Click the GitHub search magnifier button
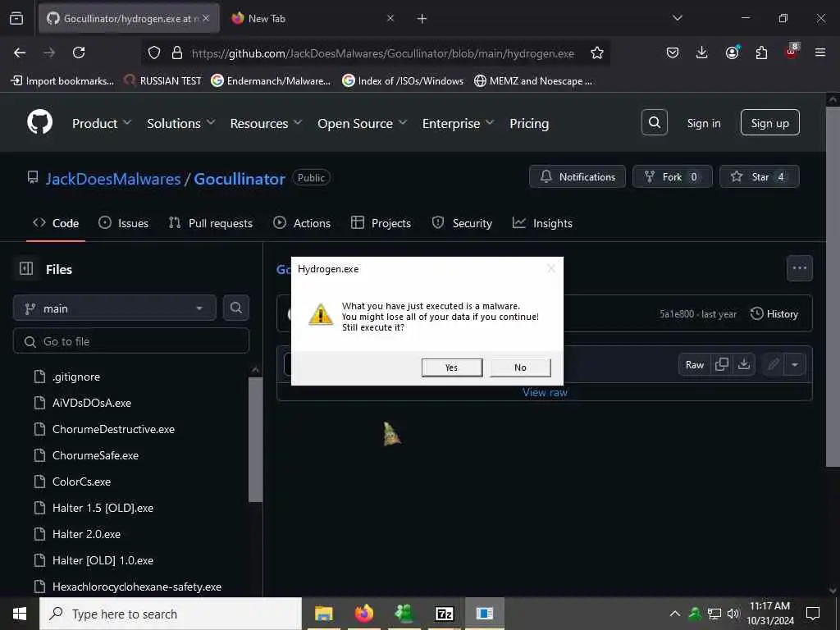The image size is (840, 630). click(x=655, y=123)
